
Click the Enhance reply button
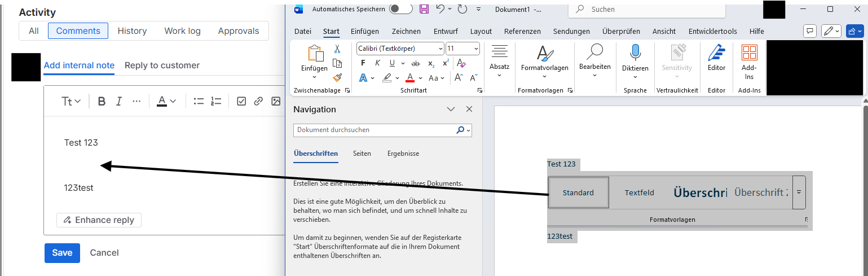pos(99,220)
